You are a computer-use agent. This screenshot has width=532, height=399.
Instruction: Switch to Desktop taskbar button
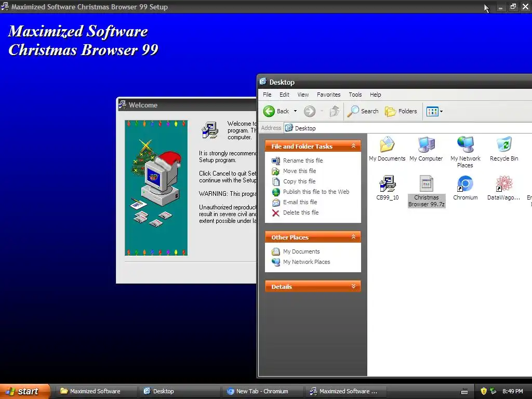click(x=179, y=391)
